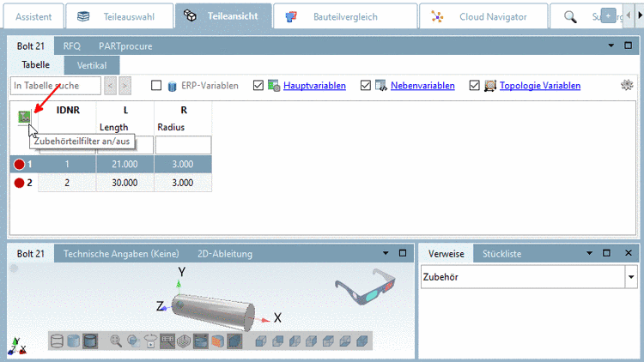The width and height of the screenshot is (644, 362).
Task: Click the measure dimension tool icon
Action: (167, 341)
